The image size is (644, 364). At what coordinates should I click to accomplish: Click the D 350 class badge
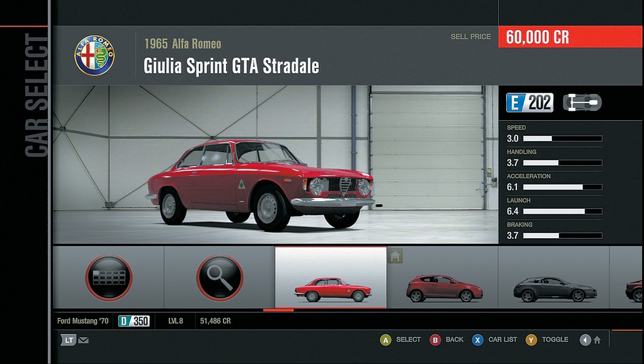[x=134, y=321]
